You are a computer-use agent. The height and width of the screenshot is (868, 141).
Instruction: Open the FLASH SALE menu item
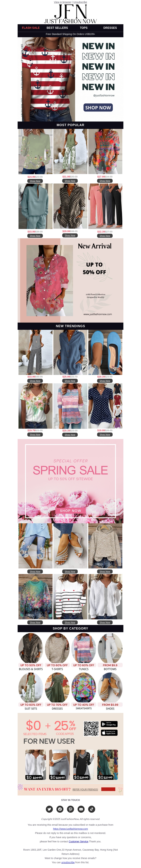31,28
